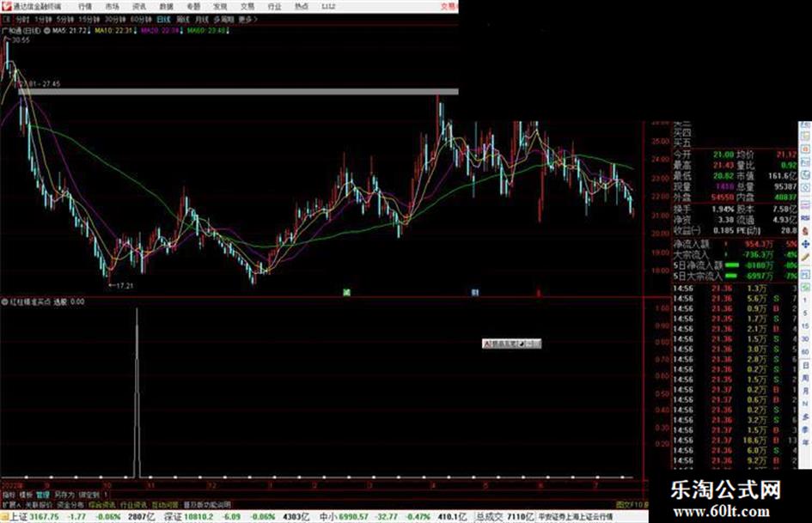Select the pencil drawing tool in sidebar
The width and height of the screenshot is (812, 523).
coord(805,257)
